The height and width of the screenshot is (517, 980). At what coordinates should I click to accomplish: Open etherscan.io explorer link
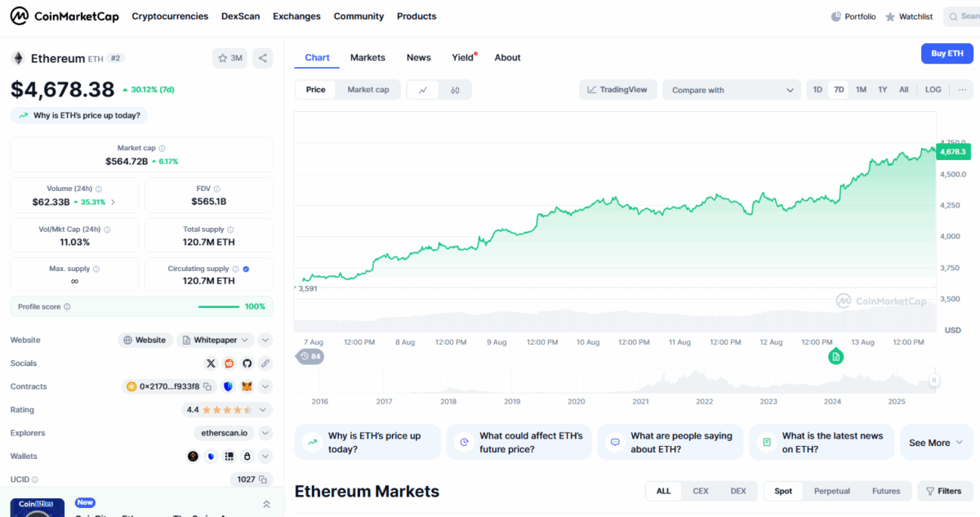224,433
